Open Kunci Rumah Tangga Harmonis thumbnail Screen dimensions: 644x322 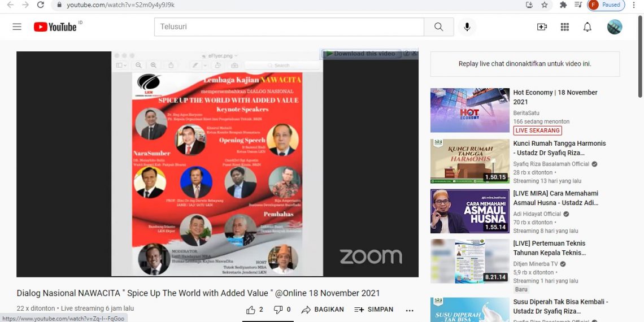click(x=470, y=161)
